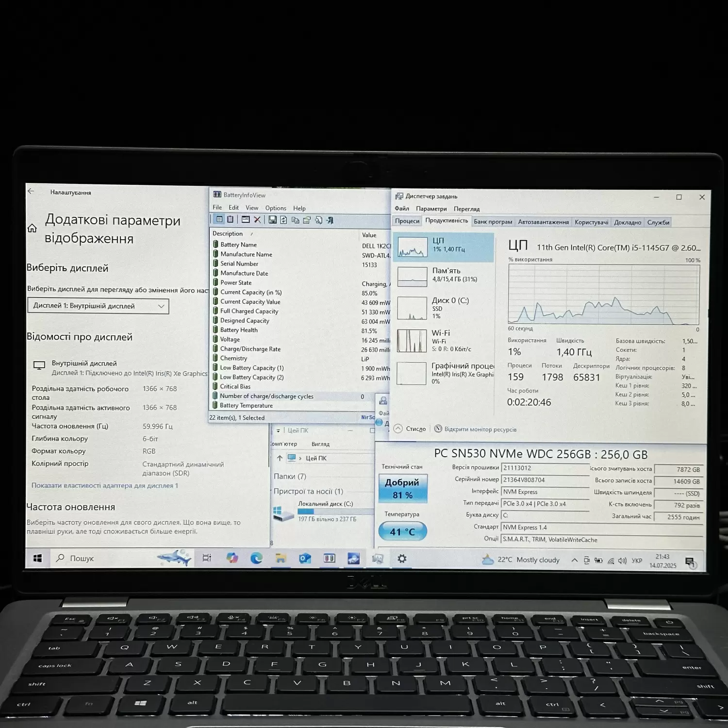The width and height of the screenshot is (728, 728).
Task: Open Task View from the taskbar
Action: pos(207,558)
